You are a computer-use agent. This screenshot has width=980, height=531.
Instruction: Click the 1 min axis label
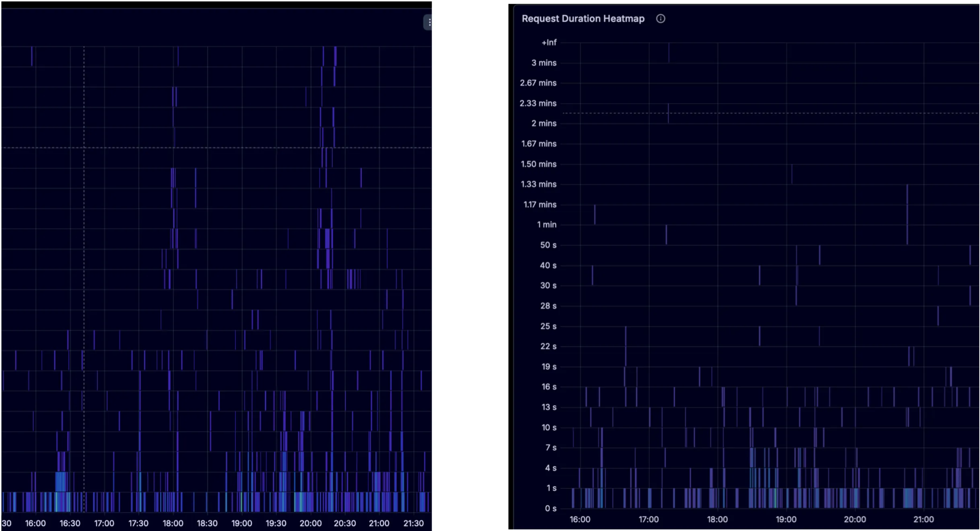coord(547,225)
